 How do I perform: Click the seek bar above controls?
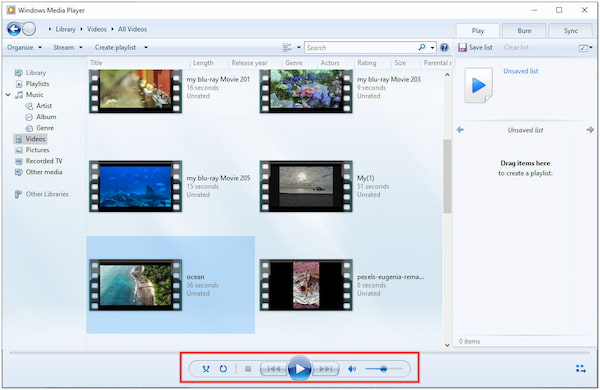tap(300, 352)
